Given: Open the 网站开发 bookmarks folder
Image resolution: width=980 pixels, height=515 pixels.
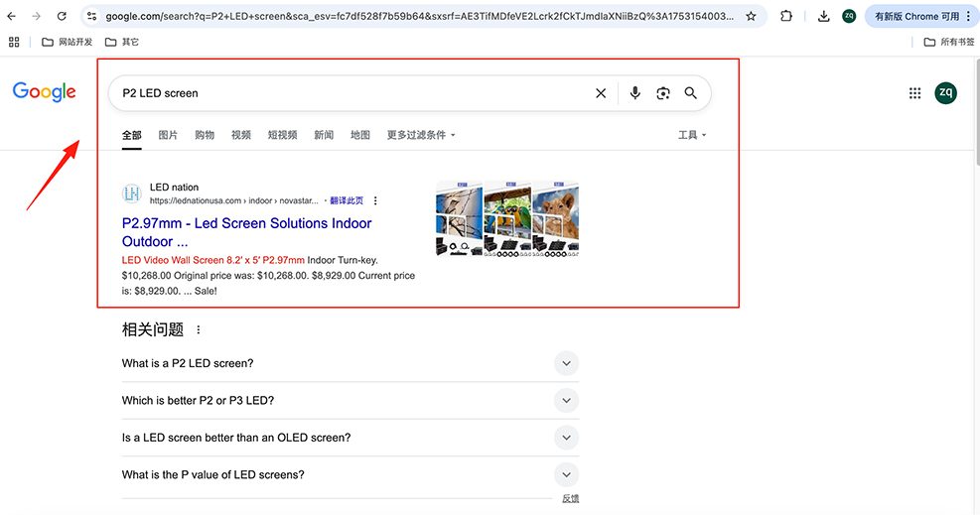Looking at the screenshot, I should 67,42.
